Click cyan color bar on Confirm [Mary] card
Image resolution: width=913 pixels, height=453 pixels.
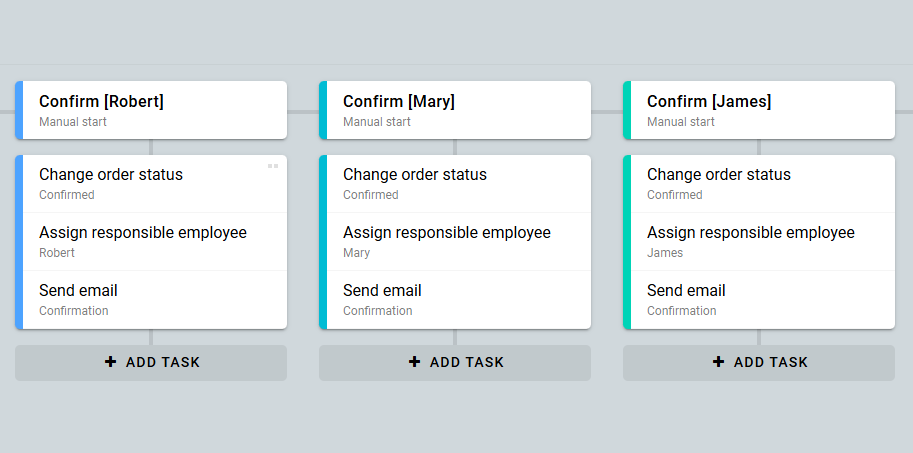pyautogui.click(x=323, y=110)
